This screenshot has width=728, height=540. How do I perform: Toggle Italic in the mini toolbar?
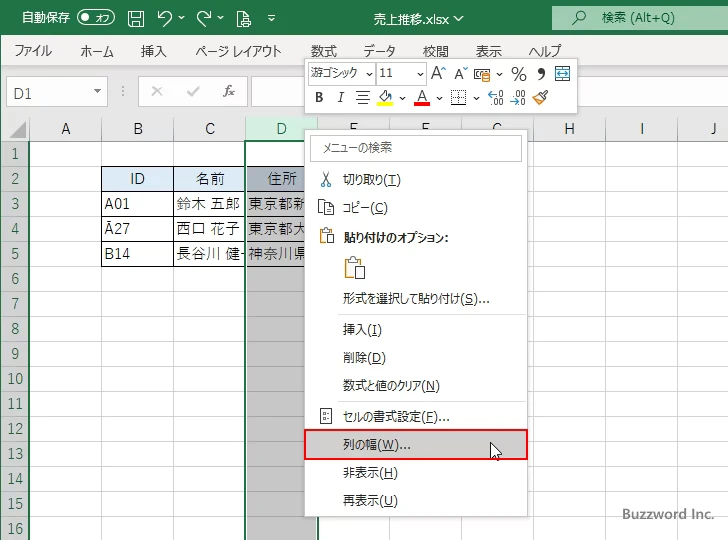coord(341,98)
